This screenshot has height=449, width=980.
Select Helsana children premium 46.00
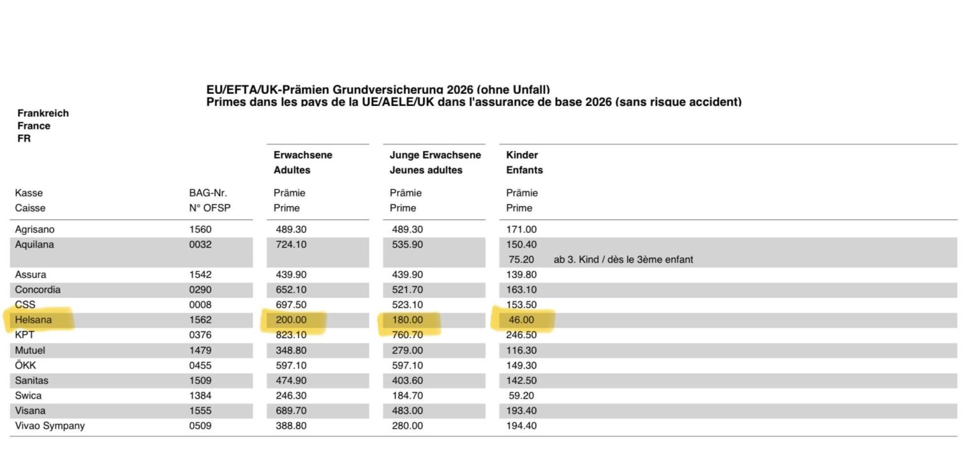[x=523, y=320]
